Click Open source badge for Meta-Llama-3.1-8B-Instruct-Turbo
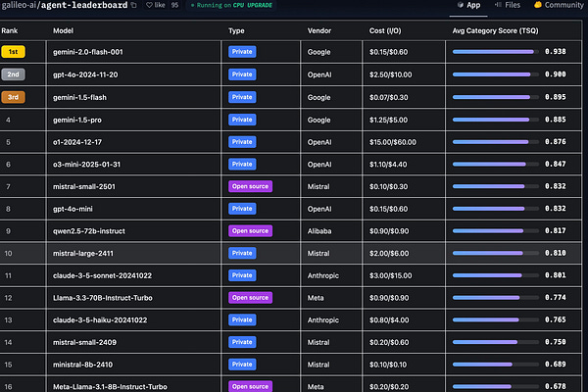Viewport: 588px width, 392px height. (x=250, y=386)
